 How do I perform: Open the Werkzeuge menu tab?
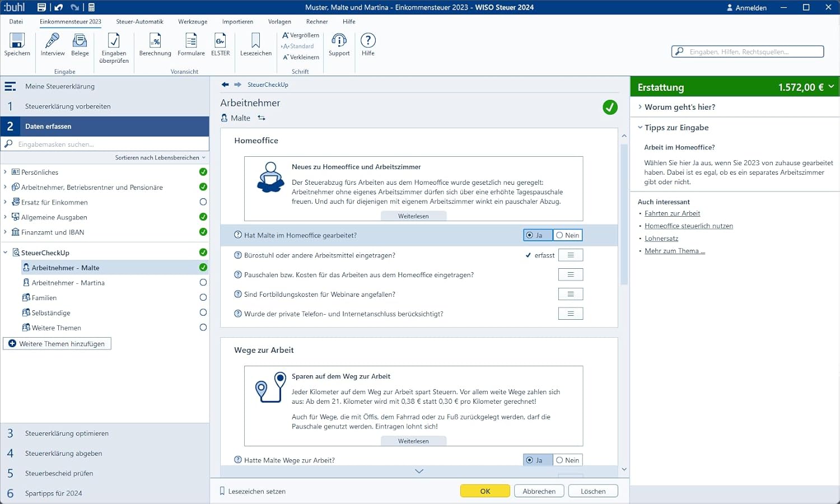[193, 22]
